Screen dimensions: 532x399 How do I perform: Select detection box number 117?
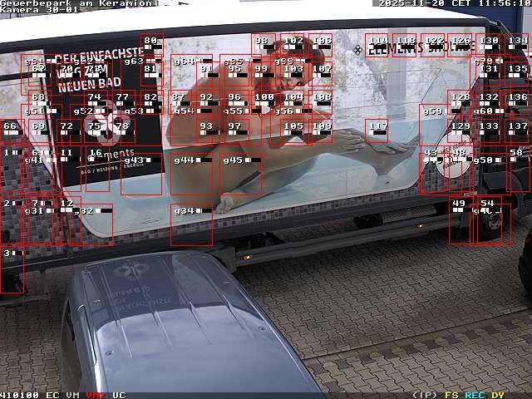[x=377, y=130]
